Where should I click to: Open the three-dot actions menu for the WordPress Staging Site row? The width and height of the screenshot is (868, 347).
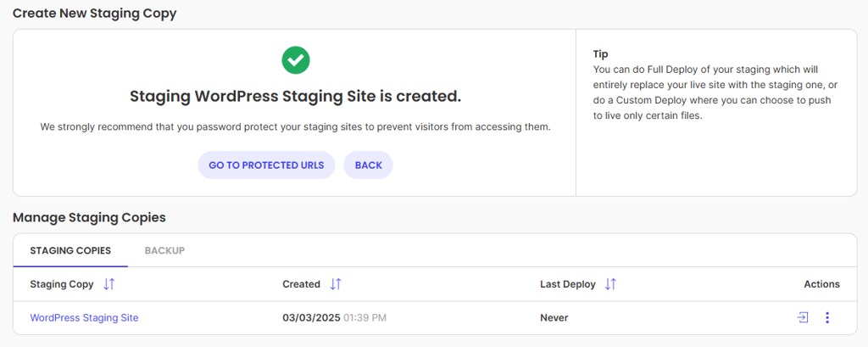[827, 317]
